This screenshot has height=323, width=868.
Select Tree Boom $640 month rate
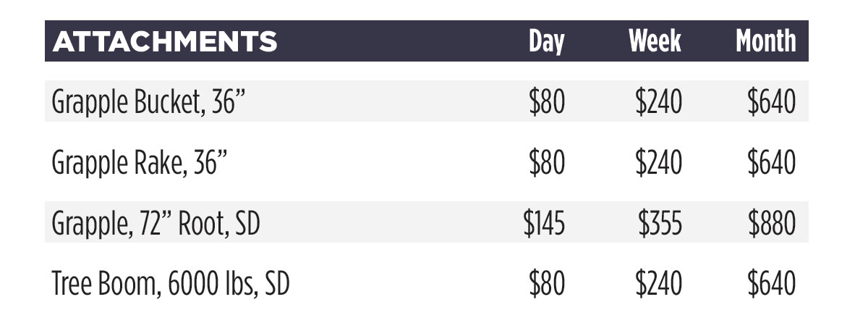(772, 284)
